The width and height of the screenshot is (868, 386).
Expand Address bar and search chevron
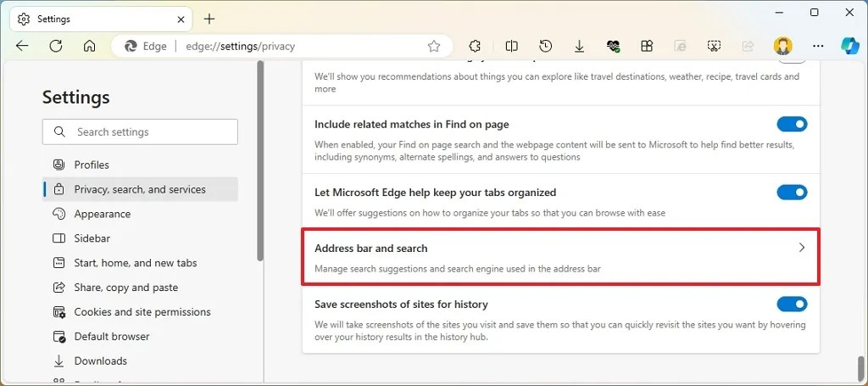coord(802,248)
